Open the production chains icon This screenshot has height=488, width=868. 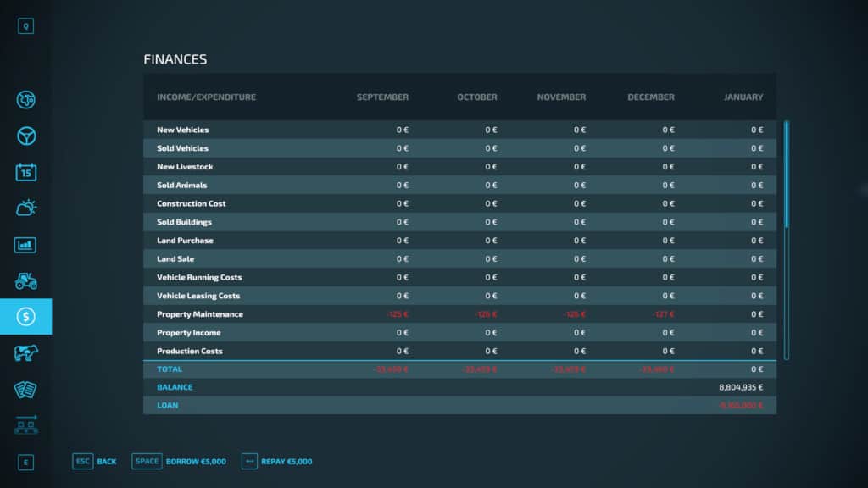click(26, 424)
